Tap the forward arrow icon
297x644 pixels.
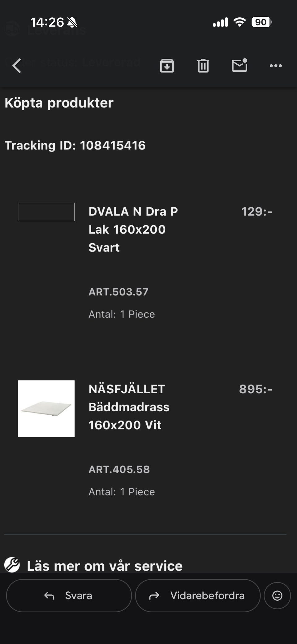click(x=154, y=595)
